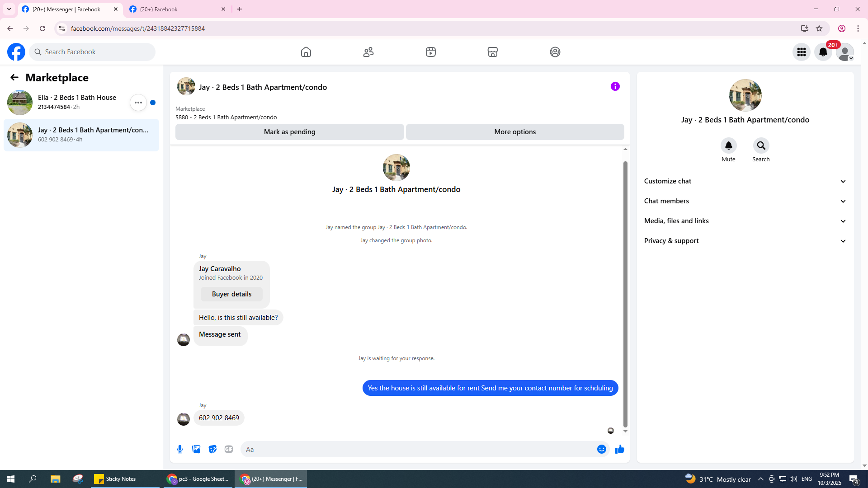Click chat scroll up arrow
This screenshot has width=868, height=488.
point(625,149)
